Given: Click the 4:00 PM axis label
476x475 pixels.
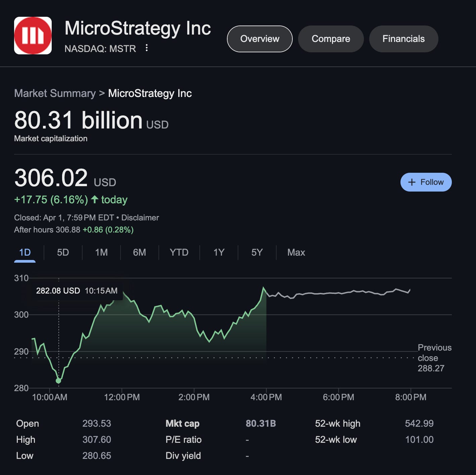Looking at the screenshot, I should (x=266, y=397).
